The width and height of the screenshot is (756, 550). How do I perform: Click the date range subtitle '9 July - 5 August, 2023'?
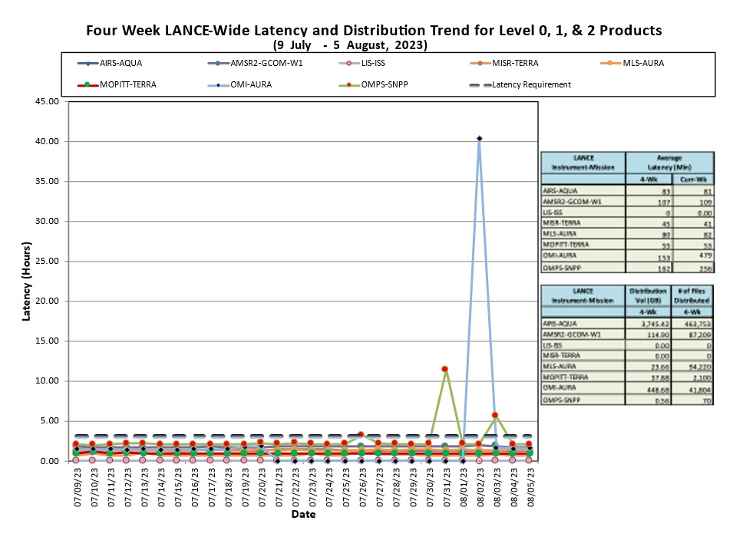pos(350,45)
